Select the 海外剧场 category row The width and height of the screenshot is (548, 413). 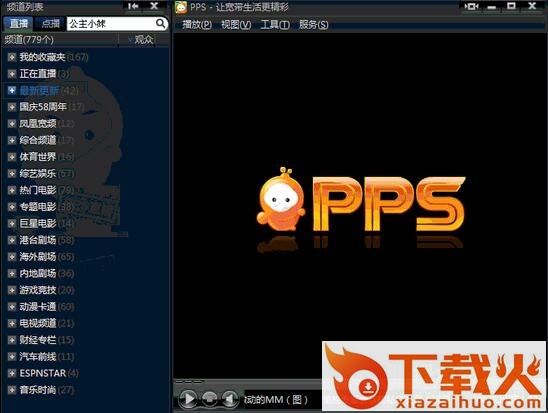(41, 257)
